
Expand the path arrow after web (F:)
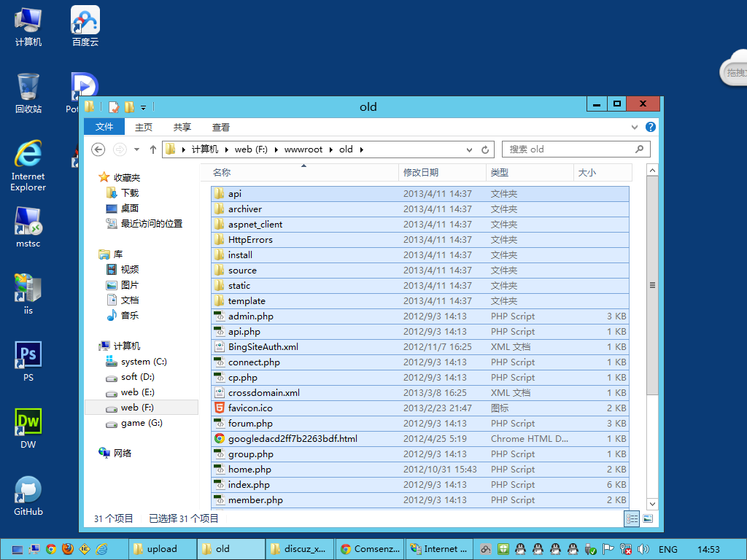tap(276, 149)
